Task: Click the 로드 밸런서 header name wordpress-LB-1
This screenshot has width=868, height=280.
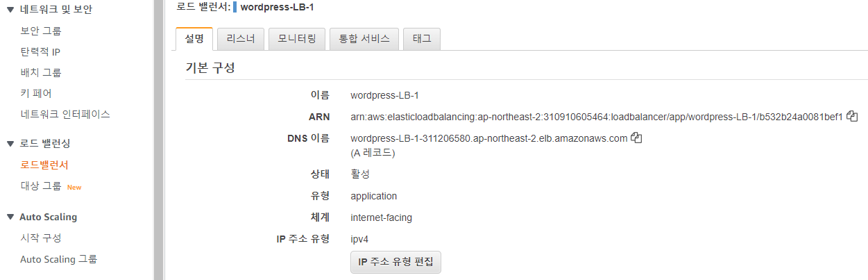Action: tap(279, 8)
